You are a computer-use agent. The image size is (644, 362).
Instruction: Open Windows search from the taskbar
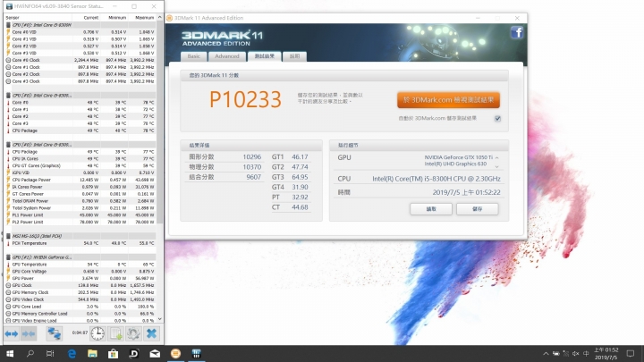coord(30,353)
